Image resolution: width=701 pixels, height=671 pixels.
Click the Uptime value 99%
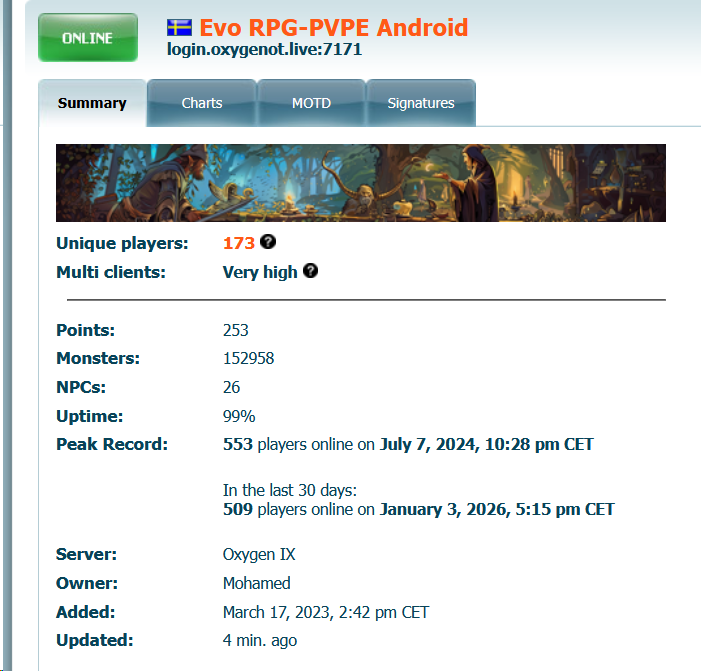pyautogui.click(x=239, y=416)
